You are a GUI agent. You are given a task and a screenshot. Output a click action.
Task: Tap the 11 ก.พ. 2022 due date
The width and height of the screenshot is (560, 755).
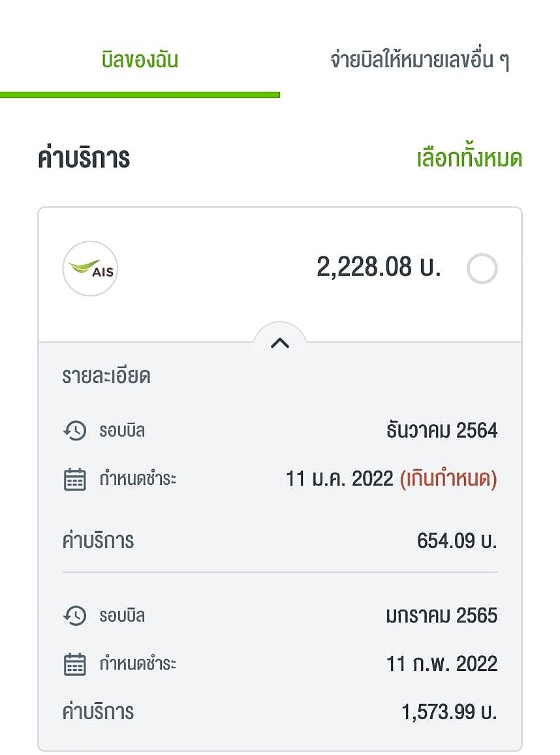(x=442, y=664)
